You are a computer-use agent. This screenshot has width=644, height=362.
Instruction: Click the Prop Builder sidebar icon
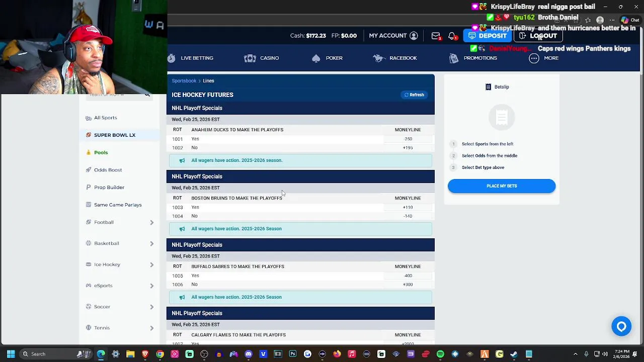tap(89, 188)
